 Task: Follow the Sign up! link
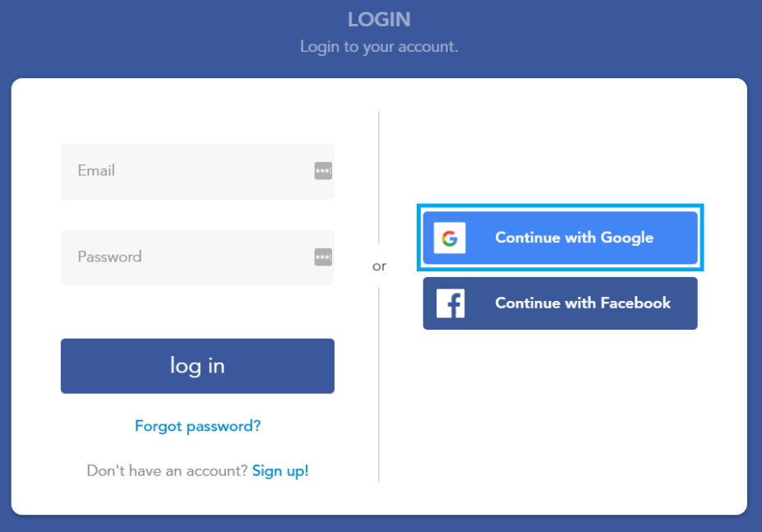(280, 470)
